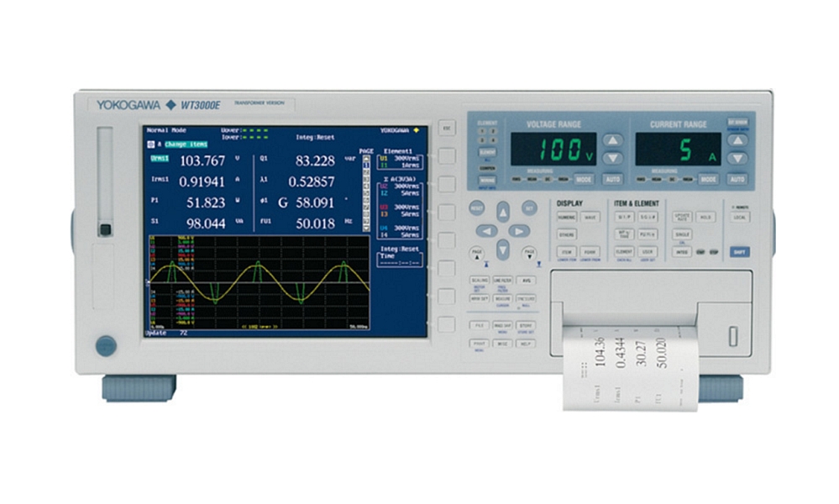Switch display to WAVE view

591,217
